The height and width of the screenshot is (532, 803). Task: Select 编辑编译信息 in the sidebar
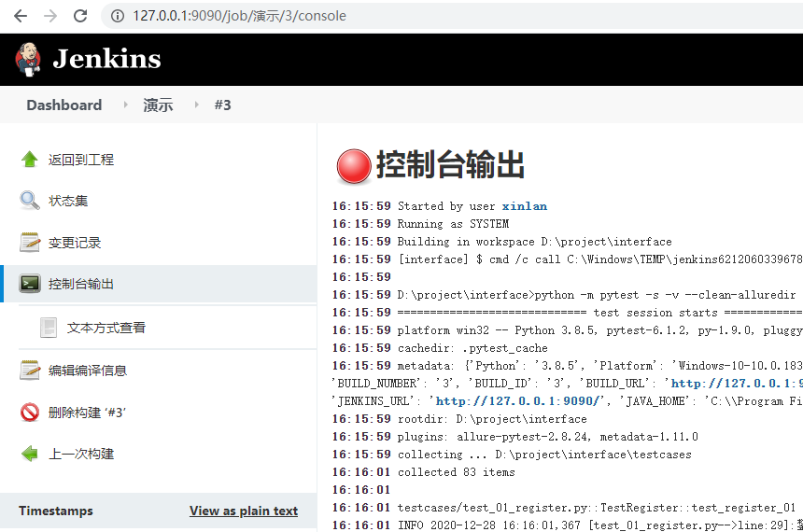pyautogui.click(x=88, y=371)
